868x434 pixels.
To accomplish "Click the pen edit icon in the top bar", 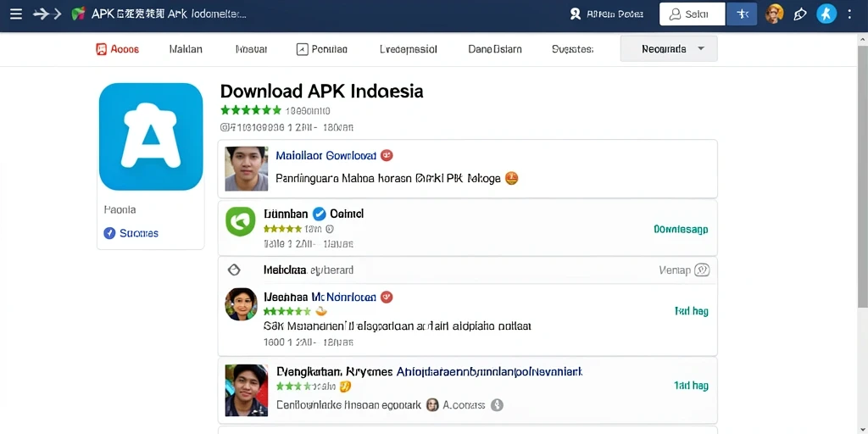I will click(x=800, y=14).
